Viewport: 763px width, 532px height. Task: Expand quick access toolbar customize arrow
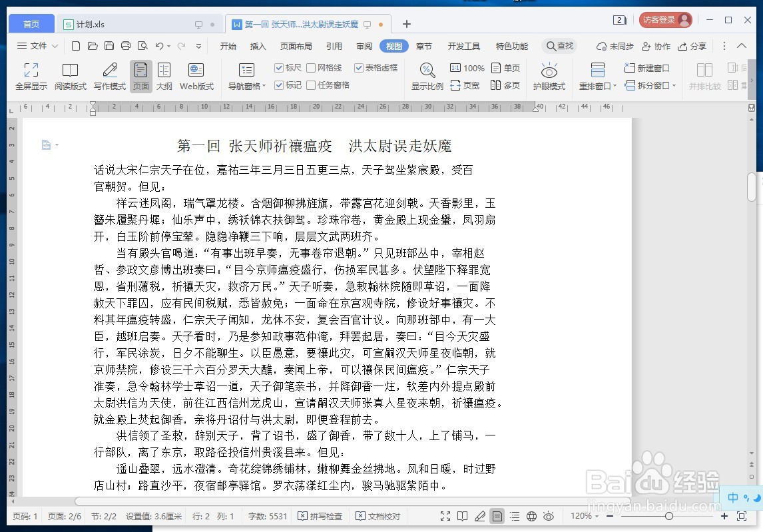[198, 46]
